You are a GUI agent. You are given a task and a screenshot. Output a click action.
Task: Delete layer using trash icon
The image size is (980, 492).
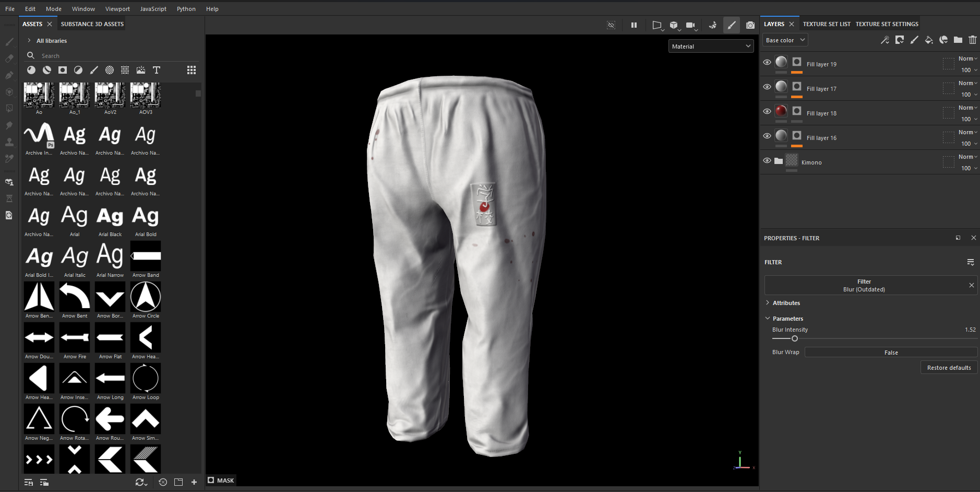pos(972,40)
